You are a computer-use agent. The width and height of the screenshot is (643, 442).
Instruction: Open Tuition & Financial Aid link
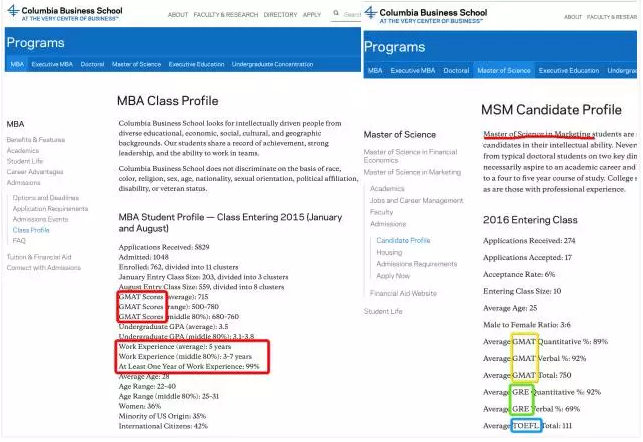(39, 257)
